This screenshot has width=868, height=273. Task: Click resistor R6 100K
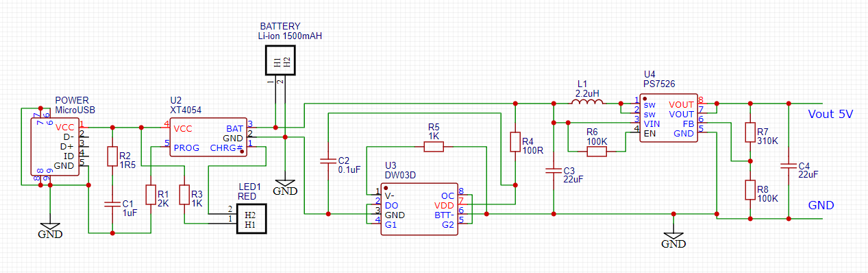(x=597, y=151)
